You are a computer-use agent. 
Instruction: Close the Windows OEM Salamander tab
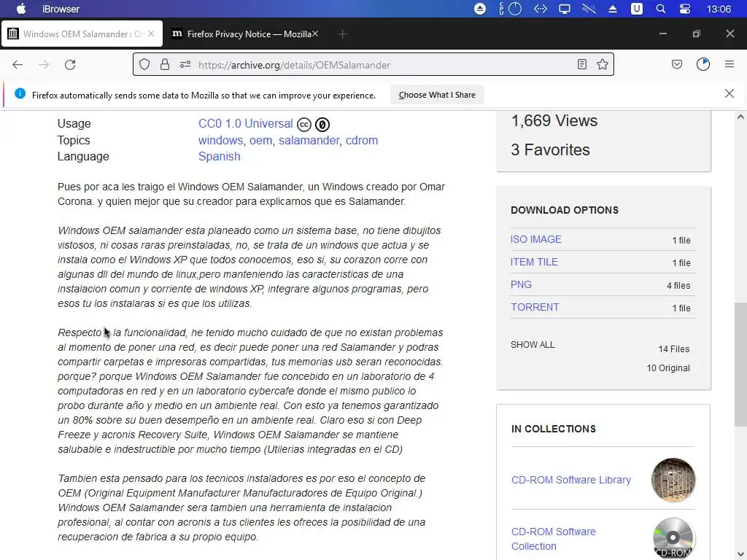(151, 34)
